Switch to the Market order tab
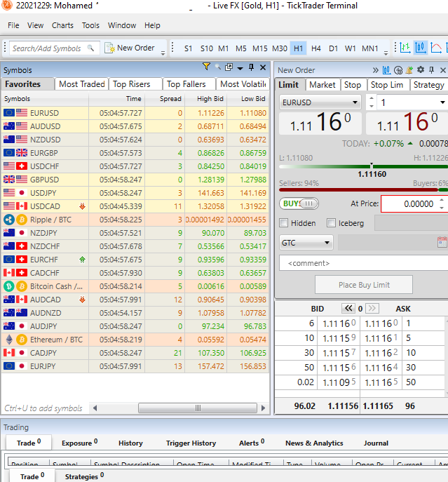The image size is (448, 482). click(322, 84)
